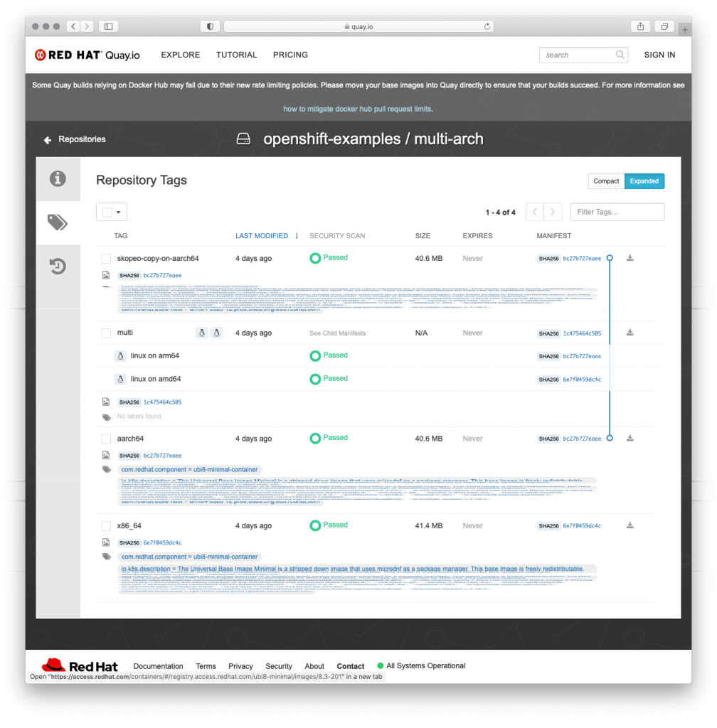The height and width of the screenshot is (728, 717).
Task: Sort by the Size column header
Action: click(x=423, y=236)
